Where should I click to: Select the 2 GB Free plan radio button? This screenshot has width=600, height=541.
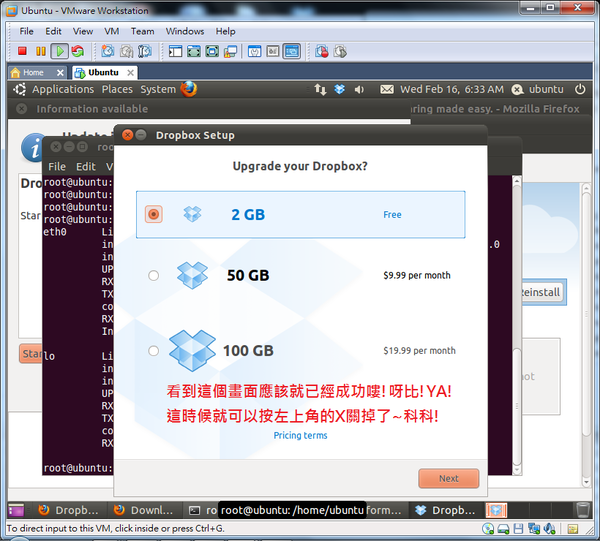click(153, 214)
